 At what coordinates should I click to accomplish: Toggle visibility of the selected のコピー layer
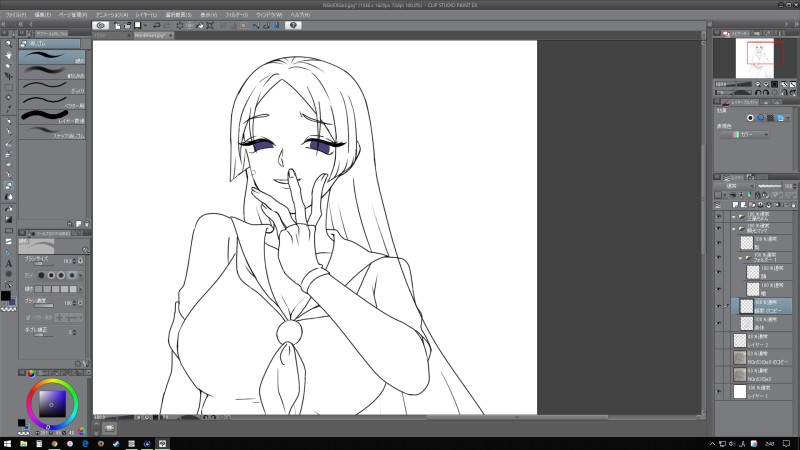pos(719,306)
